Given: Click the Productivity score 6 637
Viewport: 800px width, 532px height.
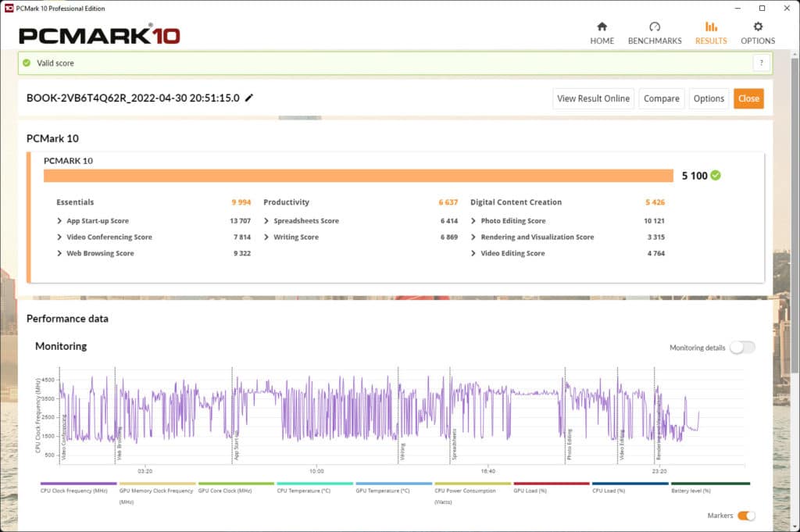Looking at the screenshot, I should (x=448, y=202).
